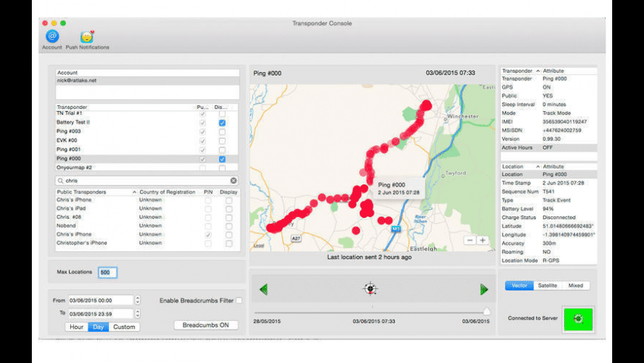Click the Sleep Interval attribute row
644x363 pixels.
pos(549,104)
